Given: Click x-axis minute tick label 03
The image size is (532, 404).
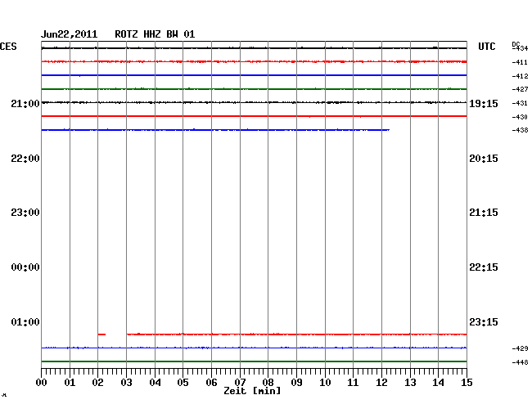Looking at the screenshot, I should tap(126, 383).
